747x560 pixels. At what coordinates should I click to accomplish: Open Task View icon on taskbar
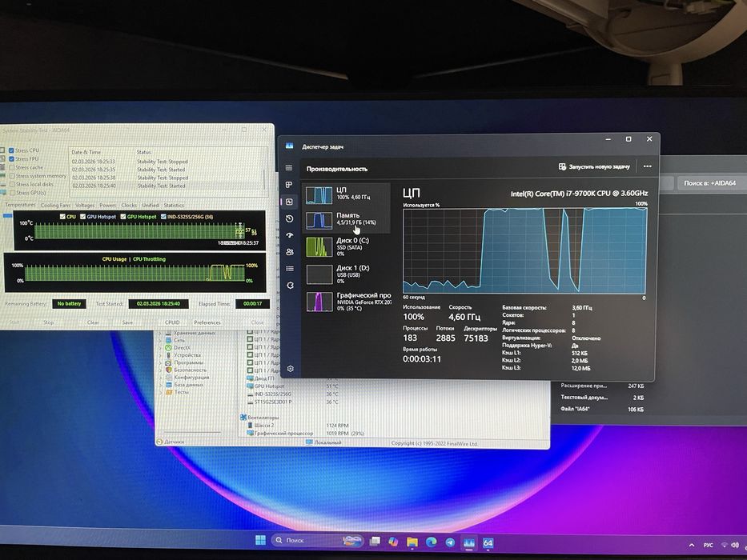click(376, 541)
